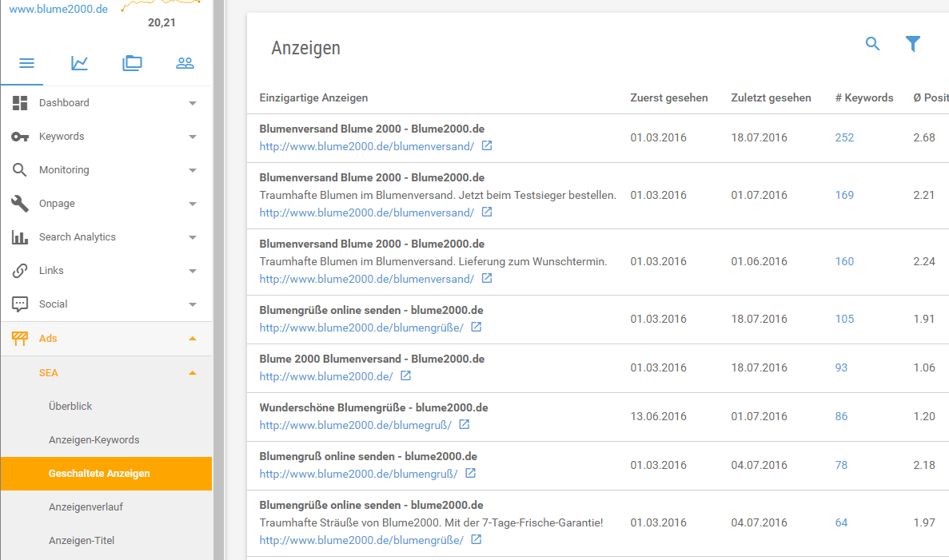Expand the Onpage menu arrow
Screen dimensions: 949x560
click(x=193, y=204)
